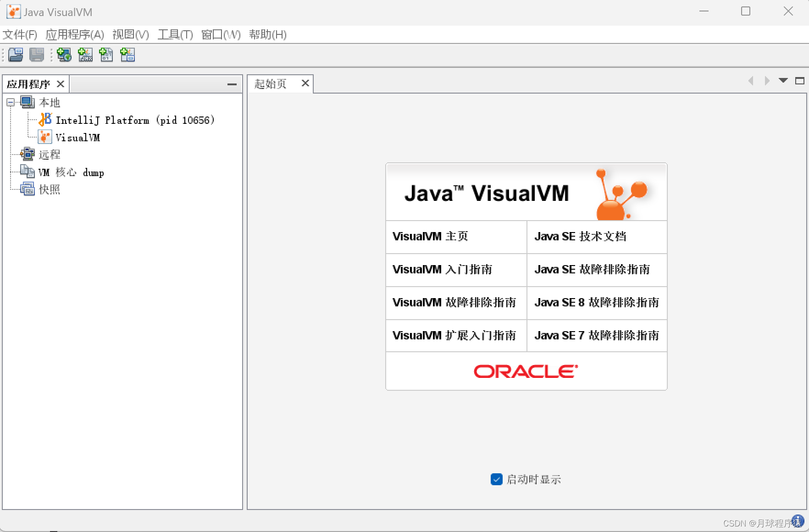Open the 应用程序(A) menu
Screen dimensions: 809x532
click(x=75, y=34)
